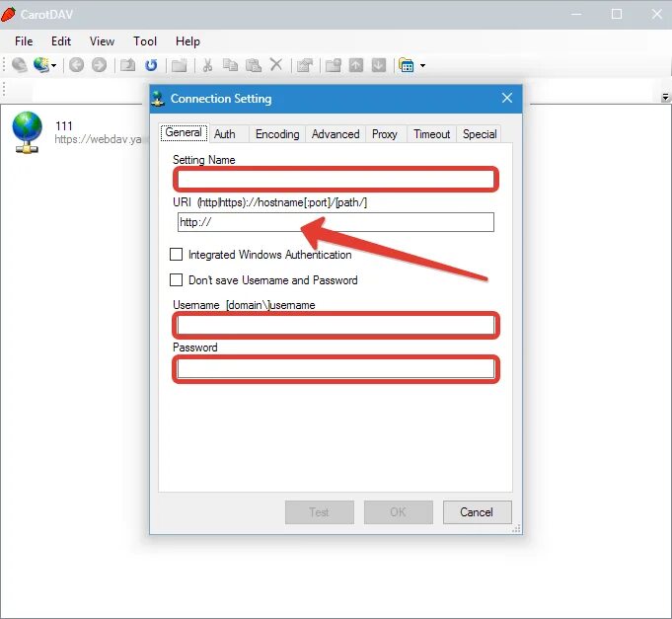Open the Edit menu
Screen dimensions: 672x619
click(61, 41)
